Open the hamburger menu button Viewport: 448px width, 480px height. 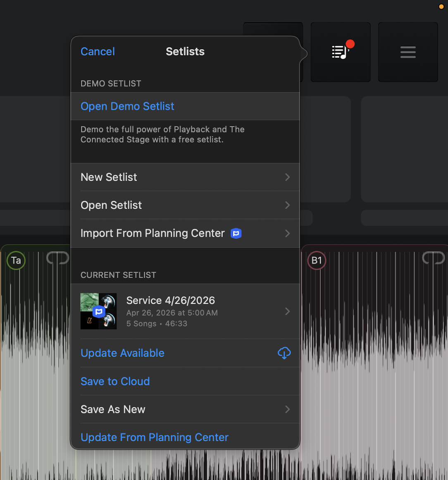(408, 52)
